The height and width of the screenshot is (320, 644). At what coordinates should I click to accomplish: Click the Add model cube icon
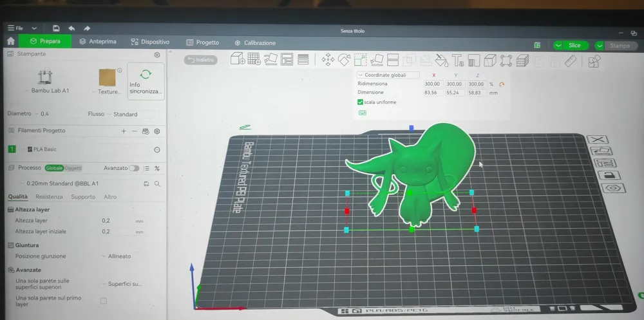tap(237, 59)
